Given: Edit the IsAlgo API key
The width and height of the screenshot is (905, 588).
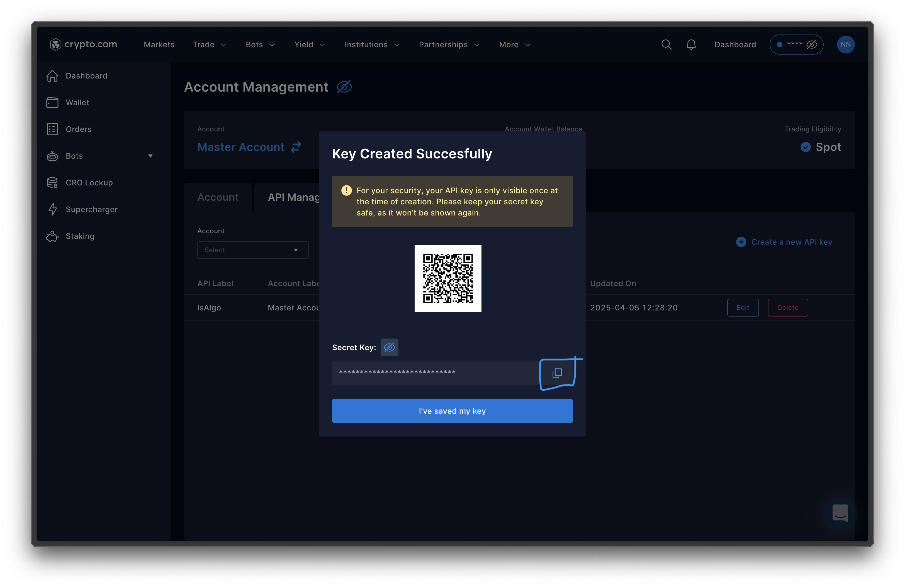Looking at the screenshot, I should point(743,308).
